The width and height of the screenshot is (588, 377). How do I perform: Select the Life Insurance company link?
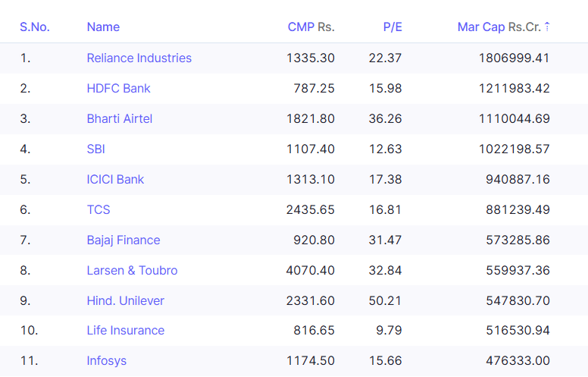tap(125, 331)
